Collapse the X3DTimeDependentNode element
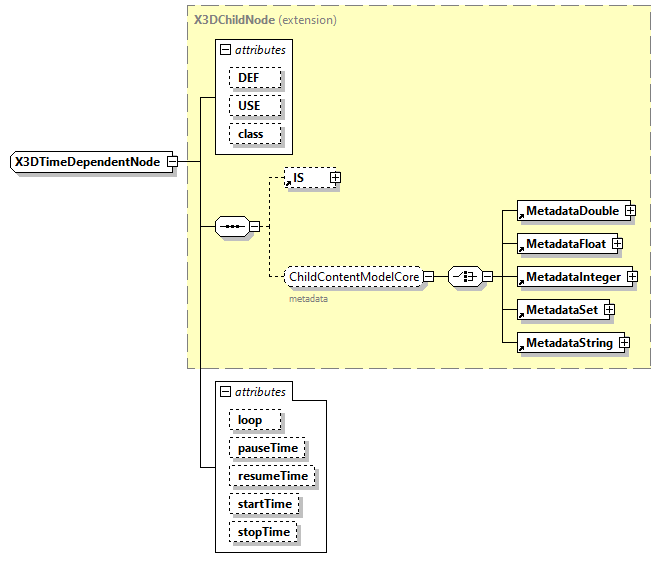This screenshot has height=572, width=661. tap(173, 161)
